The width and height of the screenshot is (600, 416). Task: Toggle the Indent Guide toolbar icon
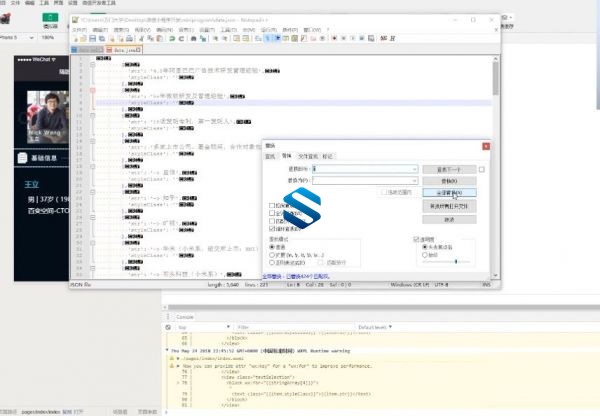(276, 38)
